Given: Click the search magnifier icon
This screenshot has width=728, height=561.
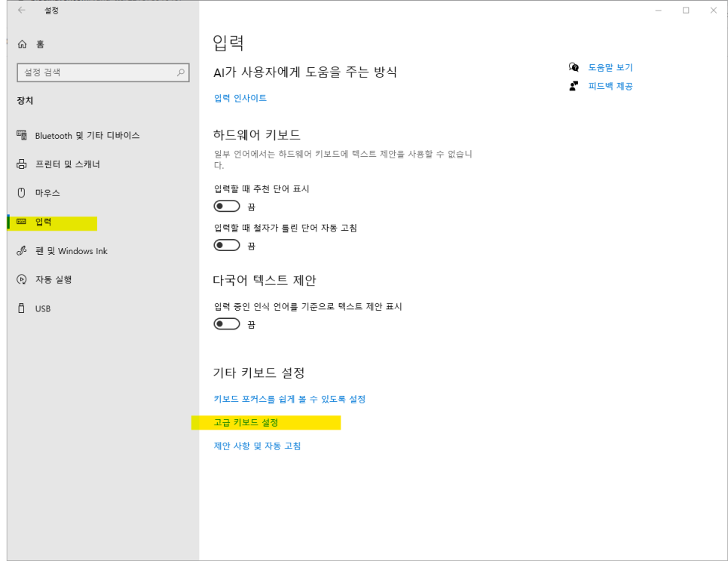Looking at the screenshot, I should 181,72.
